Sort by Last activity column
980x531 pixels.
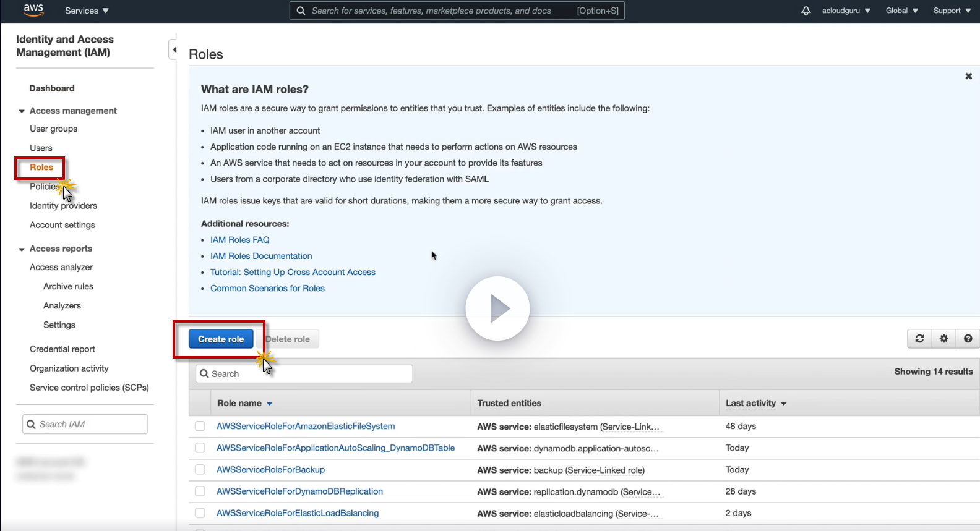[756, 403]
